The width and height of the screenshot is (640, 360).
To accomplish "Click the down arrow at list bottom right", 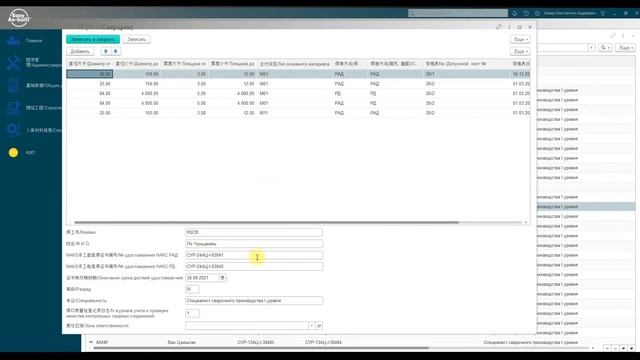I will [623, 348].
